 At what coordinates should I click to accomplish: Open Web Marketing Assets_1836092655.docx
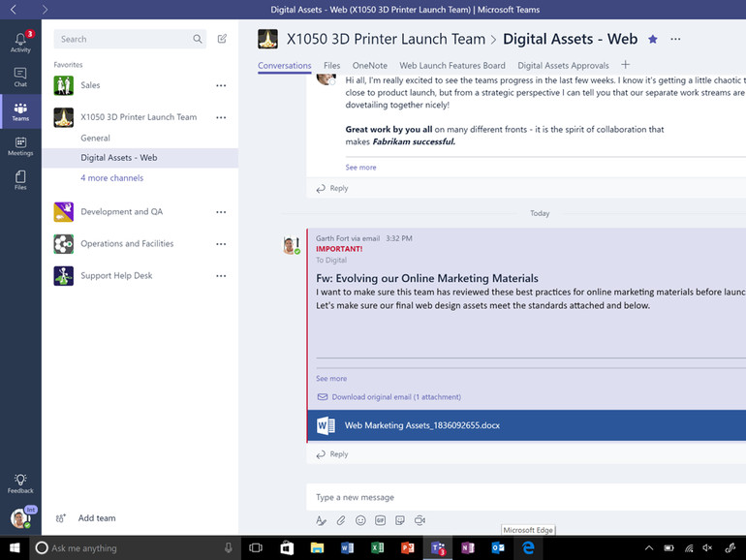[422, 425]
